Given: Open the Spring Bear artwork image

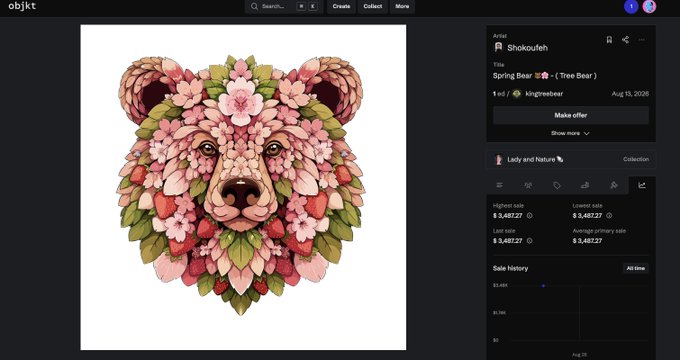Looking at the screenshot, I should (243, 187).
